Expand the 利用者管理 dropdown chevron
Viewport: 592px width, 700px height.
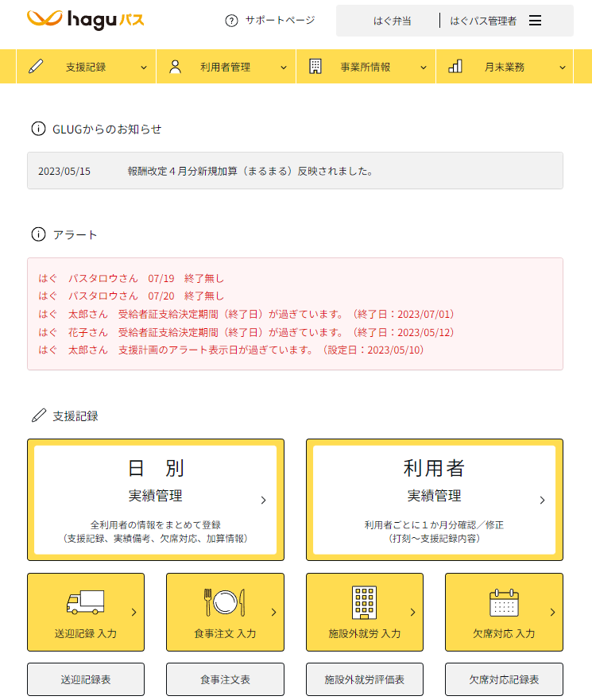[x=284, y=68]
